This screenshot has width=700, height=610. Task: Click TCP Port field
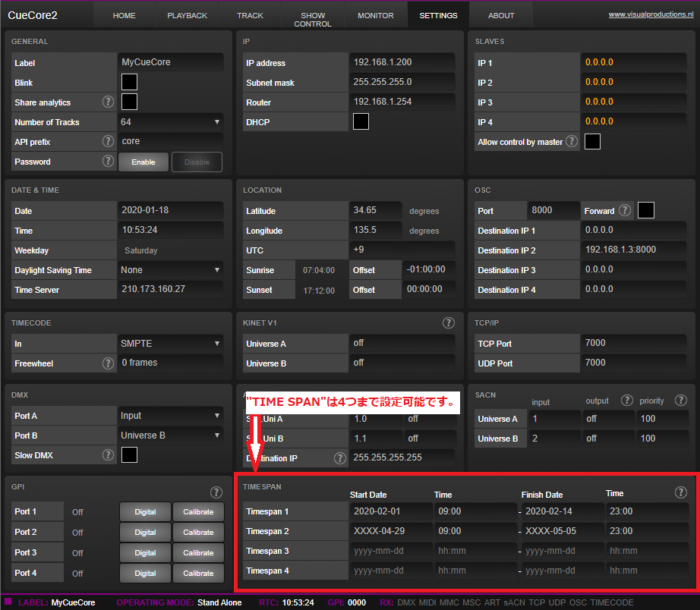tap(634, 343)
